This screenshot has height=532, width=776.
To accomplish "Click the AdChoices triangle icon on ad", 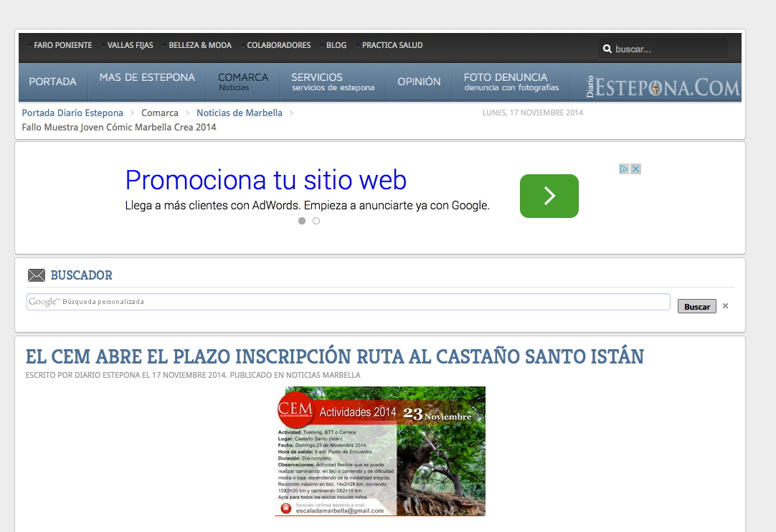I will point(624,169).
